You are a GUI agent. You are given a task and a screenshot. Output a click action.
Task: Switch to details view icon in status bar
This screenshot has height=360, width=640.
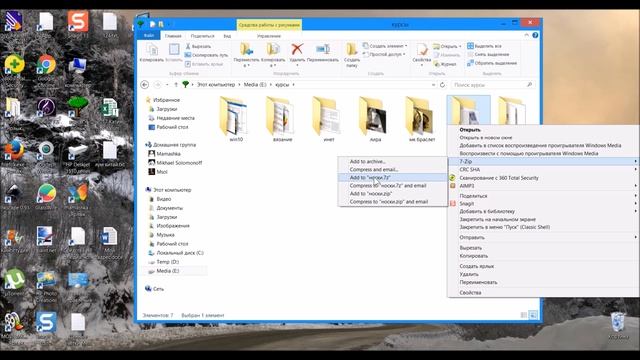pos(524,315)
